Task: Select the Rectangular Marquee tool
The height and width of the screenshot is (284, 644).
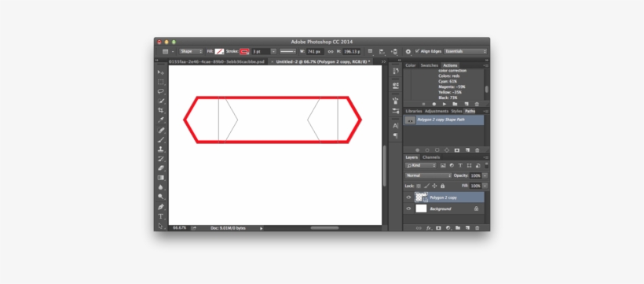Action: pos(160,82)
